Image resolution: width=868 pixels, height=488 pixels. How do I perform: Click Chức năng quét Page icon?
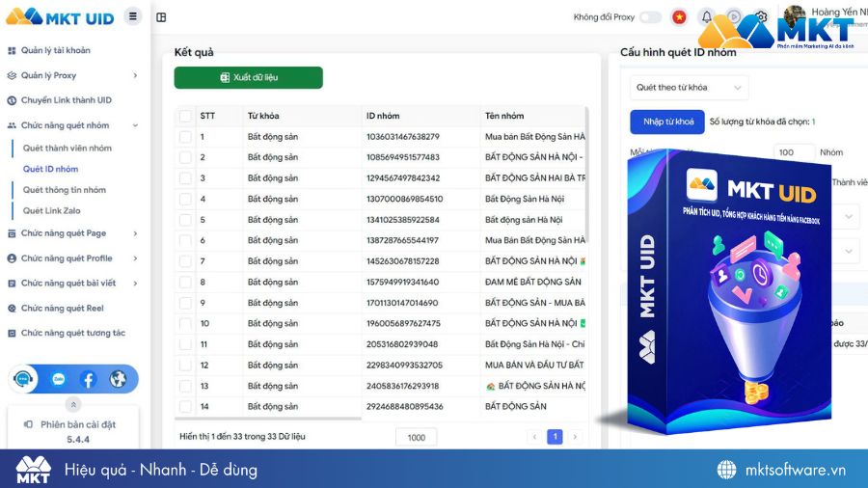[x=12, y=233]
